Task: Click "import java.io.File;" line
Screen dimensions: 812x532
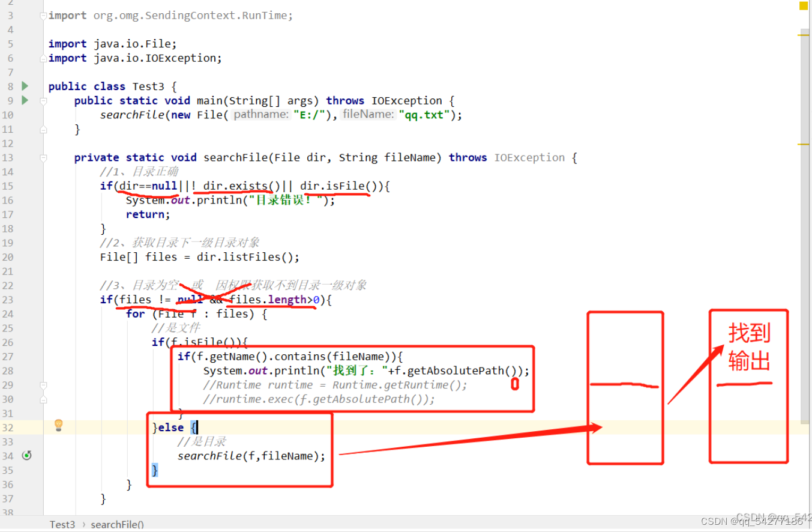Action: tap(113, 44)
